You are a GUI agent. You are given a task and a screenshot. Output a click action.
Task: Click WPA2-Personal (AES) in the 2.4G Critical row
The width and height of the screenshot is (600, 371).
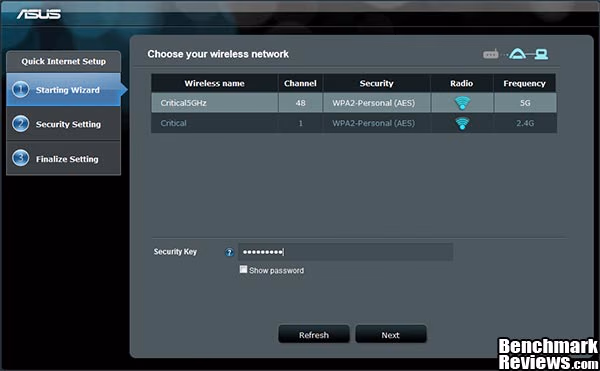click(373, 123)
